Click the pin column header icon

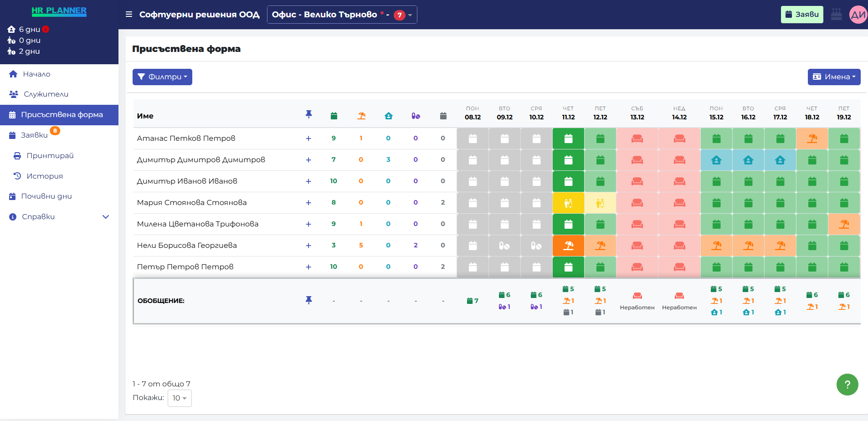pyautogui.click(x=309, y=115)
